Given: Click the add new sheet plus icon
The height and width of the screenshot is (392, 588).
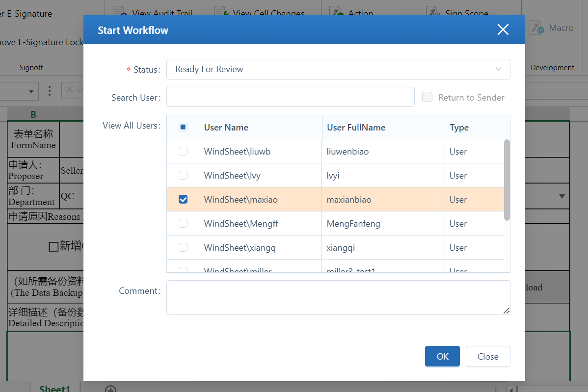Looking at the screenshot, I should pyautogui.click(x=111, y=389).
